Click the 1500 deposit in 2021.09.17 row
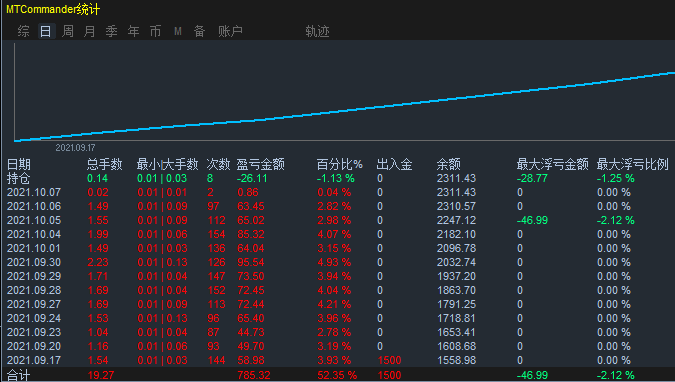Image resolution: width=675 pixels, height=382 pixels. [x=390, y=360]
